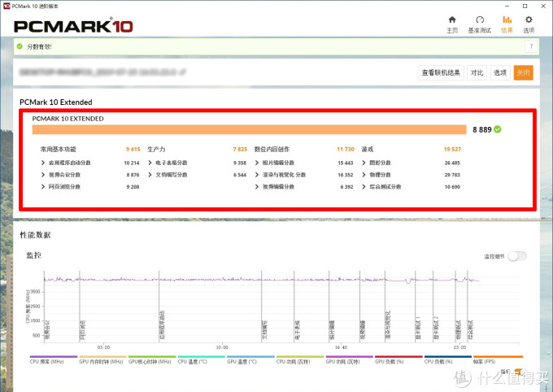Select the CPU 功耗 (瓦特) legend
Viewport: 553px width, 392px height.
[300, 360]
